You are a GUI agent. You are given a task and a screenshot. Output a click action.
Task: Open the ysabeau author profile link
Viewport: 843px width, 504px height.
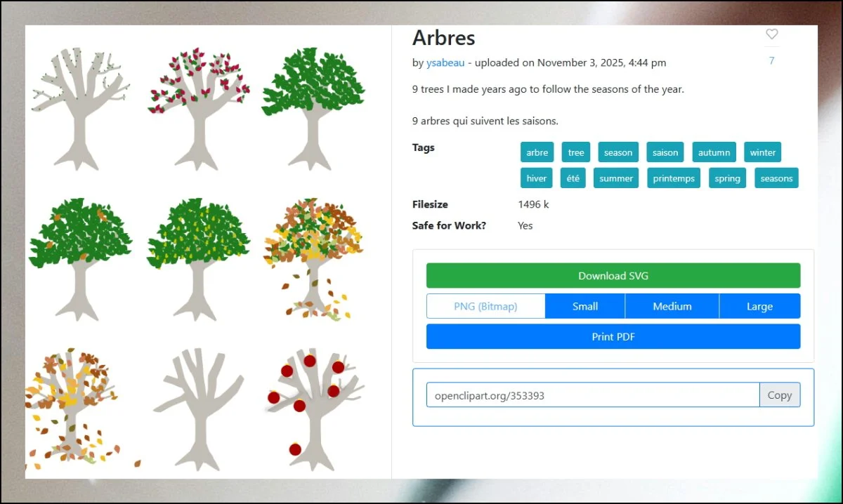point(445,63)
